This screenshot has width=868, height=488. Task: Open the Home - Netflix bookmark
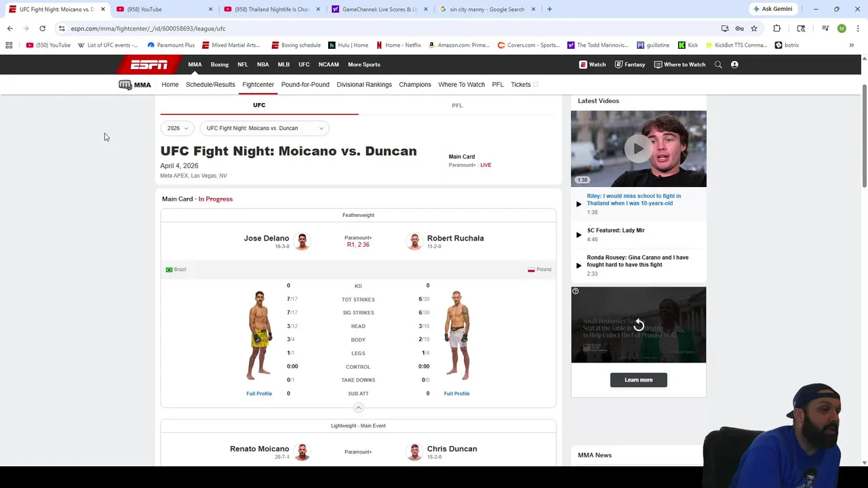[399, 45]
